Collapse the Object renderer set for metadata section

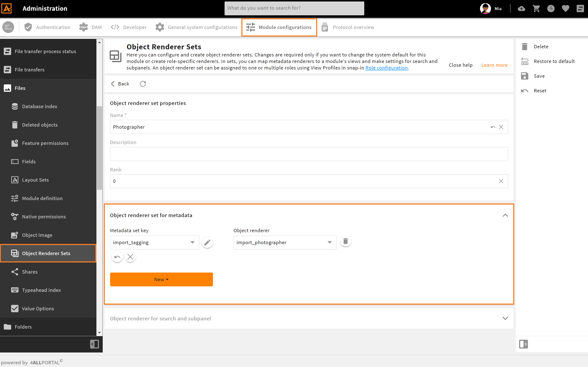[x=505, y=215]
